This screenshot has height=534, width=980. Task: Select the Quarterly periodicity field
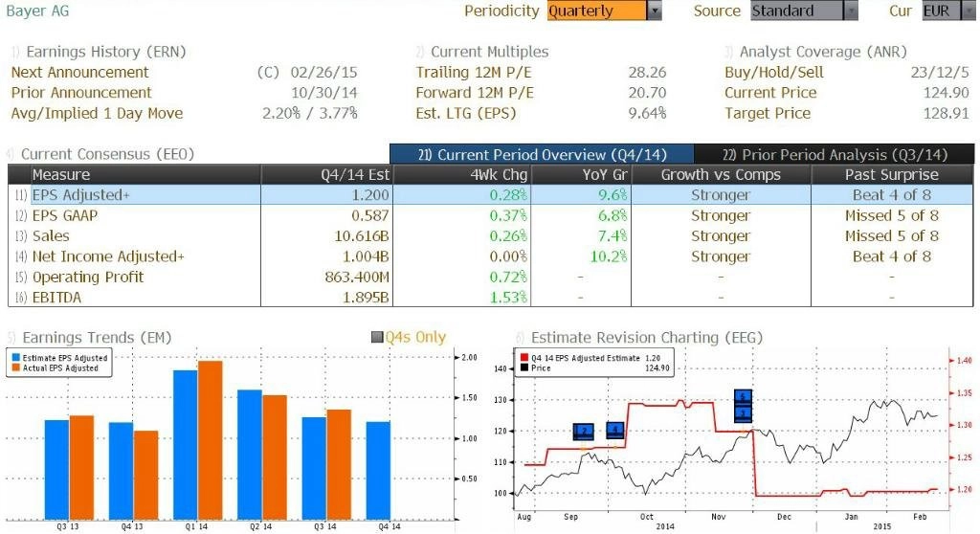597,11
